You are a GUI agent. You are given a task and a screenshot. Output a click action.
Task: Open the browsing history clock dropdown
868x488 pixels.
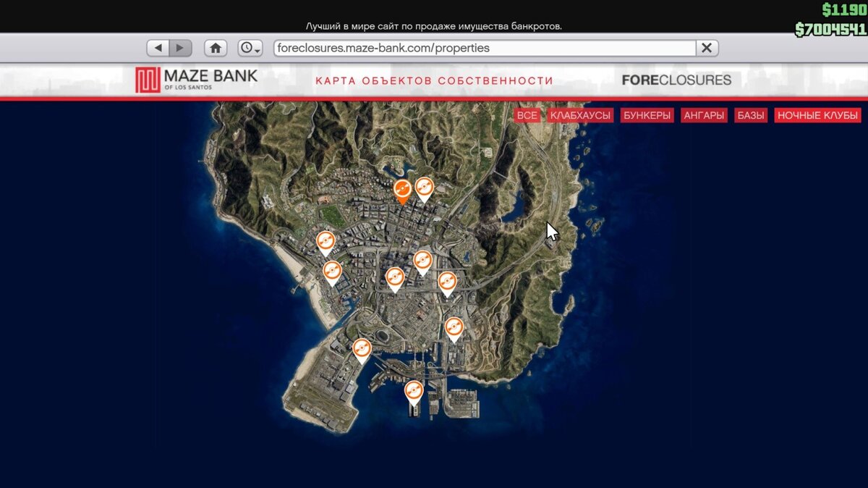[250, 48]
